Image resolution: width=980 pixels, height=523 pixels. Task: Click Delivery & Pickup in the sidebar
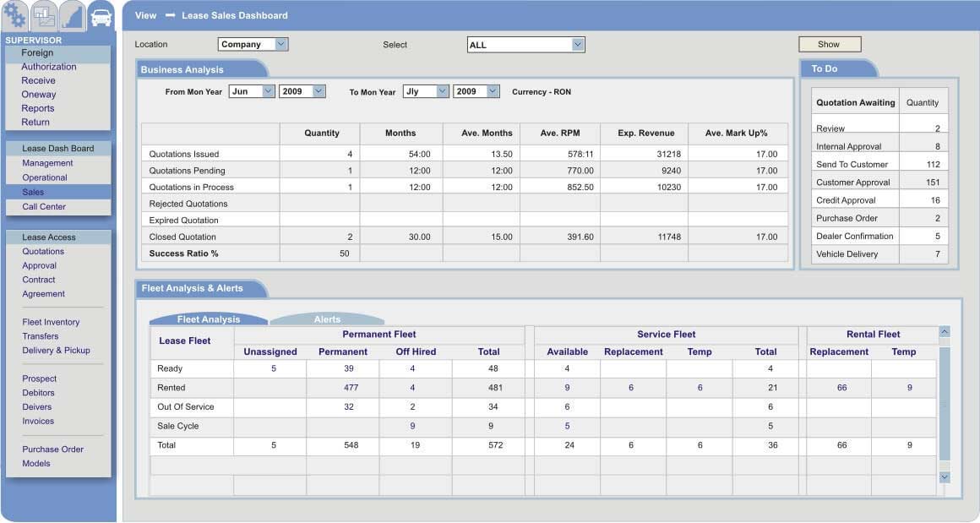click(56, 350)
